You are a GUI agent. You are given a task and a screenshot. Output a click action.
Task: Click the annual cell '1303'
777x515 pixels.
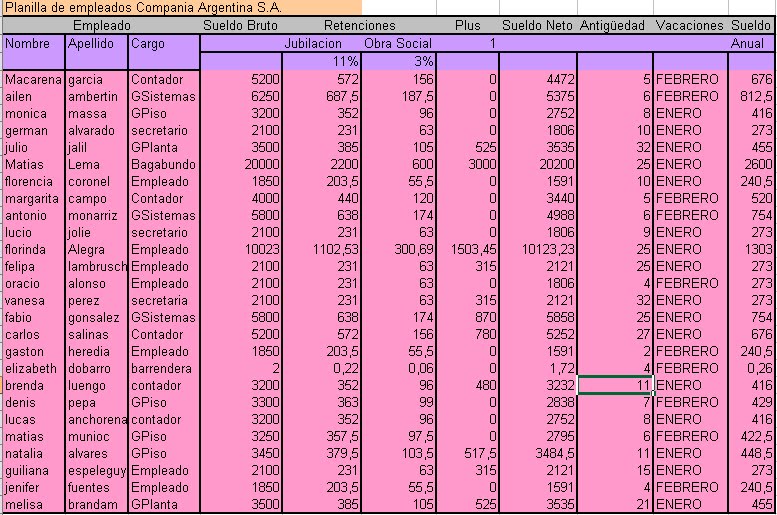pyautogui.click(x=752, y=249)
